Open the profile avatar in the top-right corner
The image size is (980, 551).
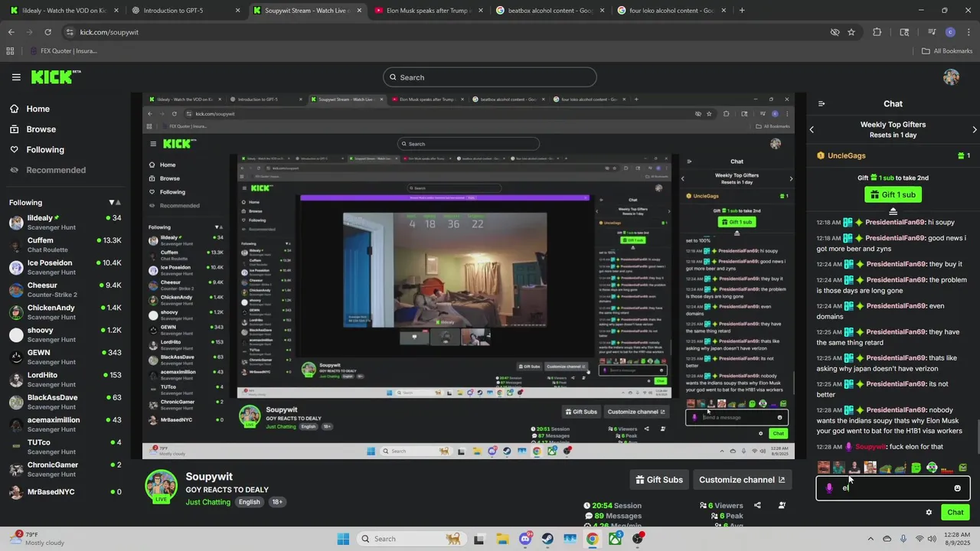[x=951, y=77]
